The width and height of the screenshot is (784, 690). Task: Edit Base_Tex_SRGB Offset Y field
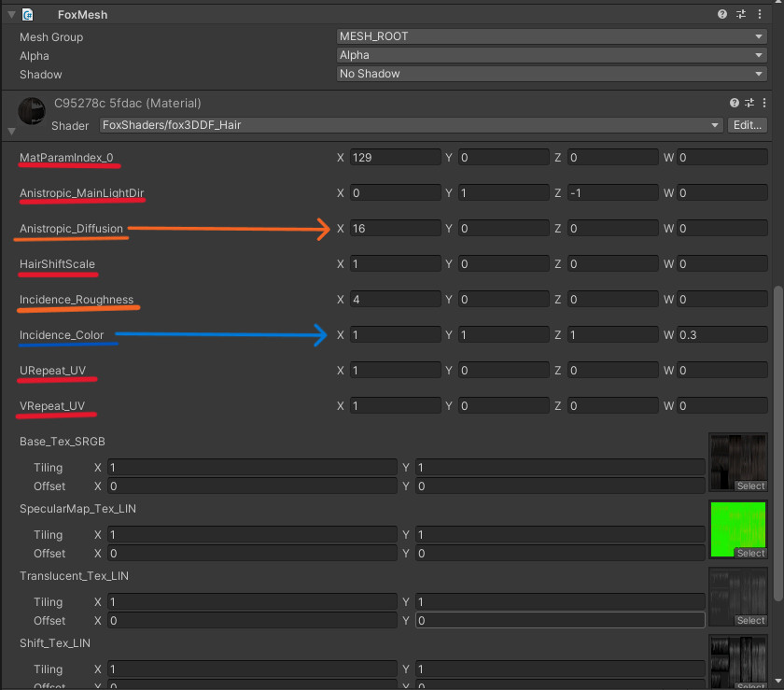pyautogui.click(x=560, y=486)
